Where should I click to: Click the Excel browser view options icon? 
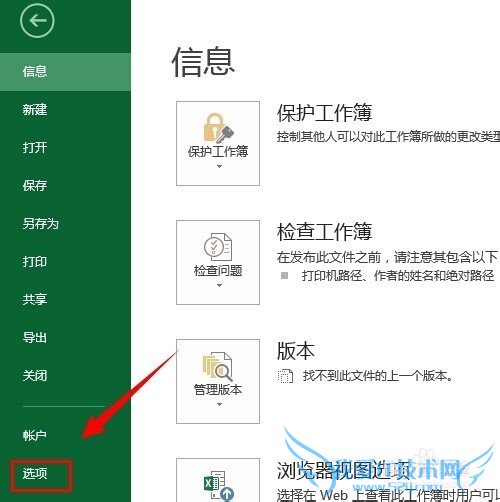(x=219, y=485)
